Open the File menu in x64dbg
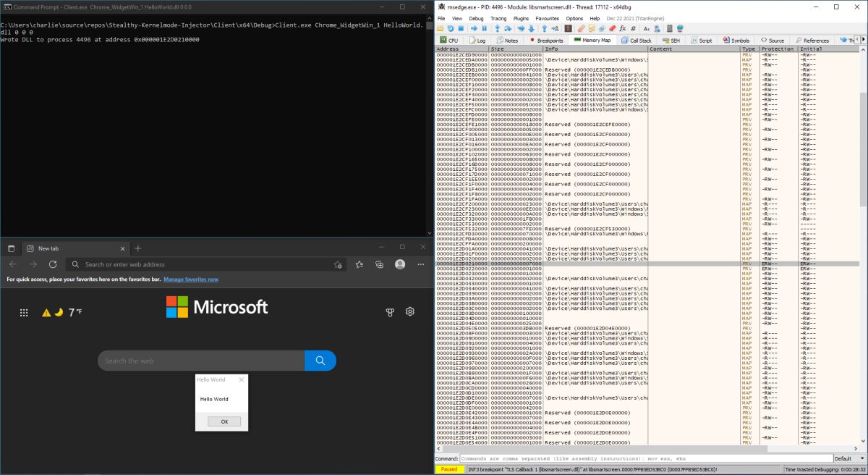 442,18
